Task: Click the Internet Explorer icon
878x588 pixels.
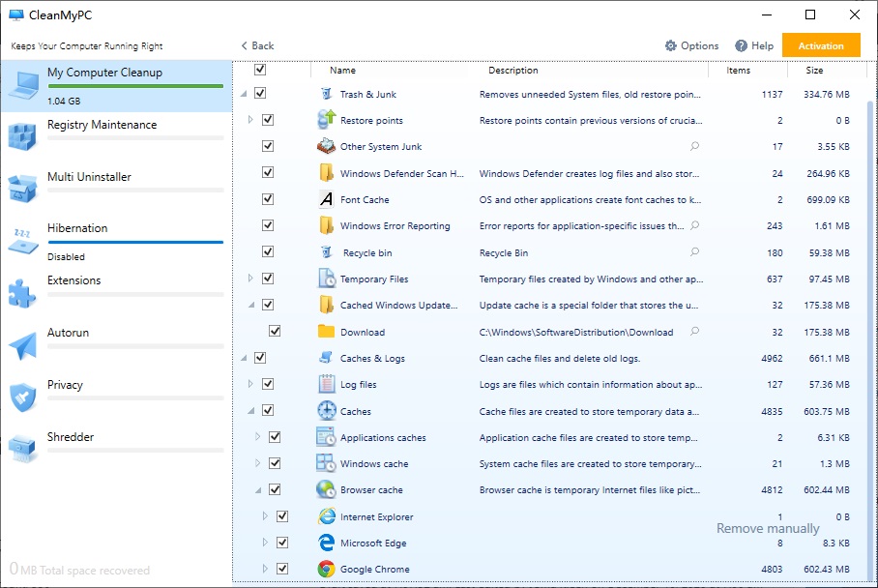Action: pos(326,516)
